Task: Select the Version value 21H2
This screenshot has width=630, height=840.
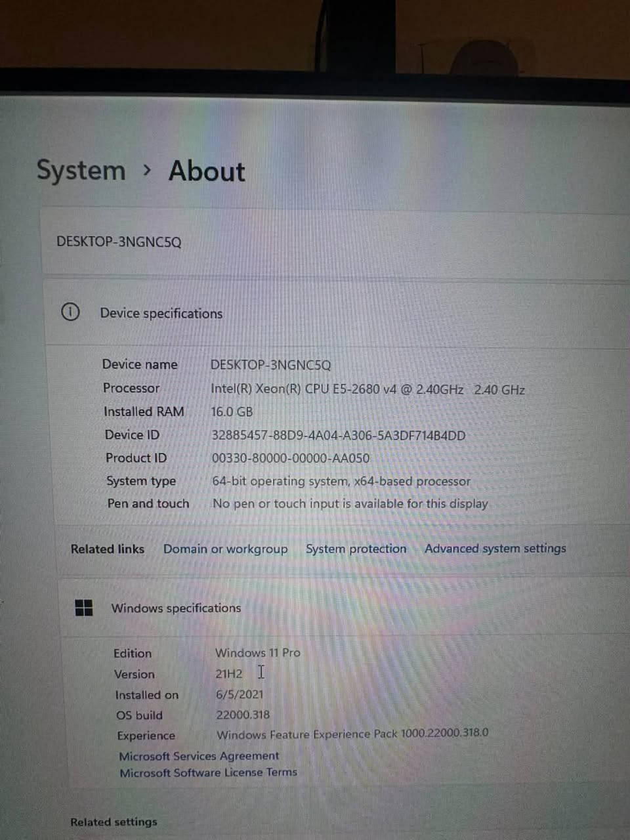Action: pos(229,674)
